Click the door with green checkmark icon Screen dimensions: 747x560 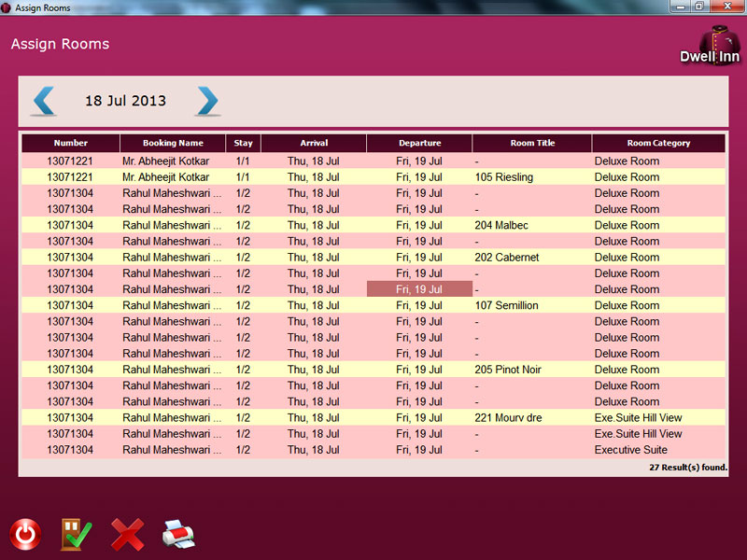click(76, 534)
